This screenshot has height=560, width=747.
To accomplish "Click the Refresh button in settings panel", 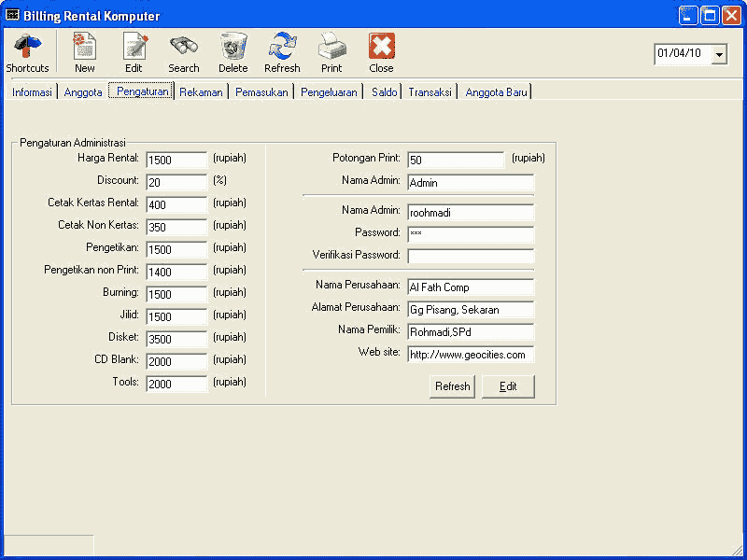I will (x=452, y=386).
